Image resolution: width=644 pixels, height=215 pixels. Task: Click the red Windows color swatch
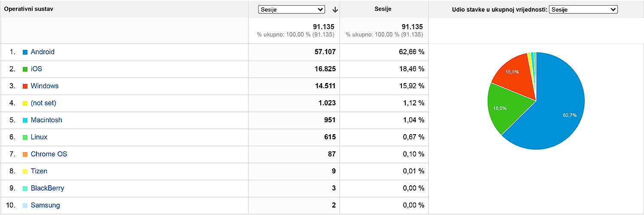tap(25, 86)
